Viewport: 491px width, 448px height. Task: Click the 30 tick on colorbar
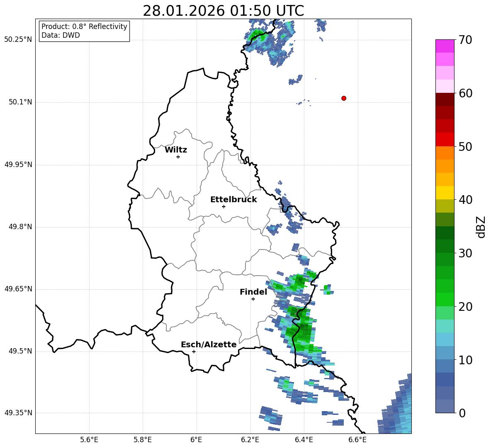pyautogui.click(x=465, y=253)
